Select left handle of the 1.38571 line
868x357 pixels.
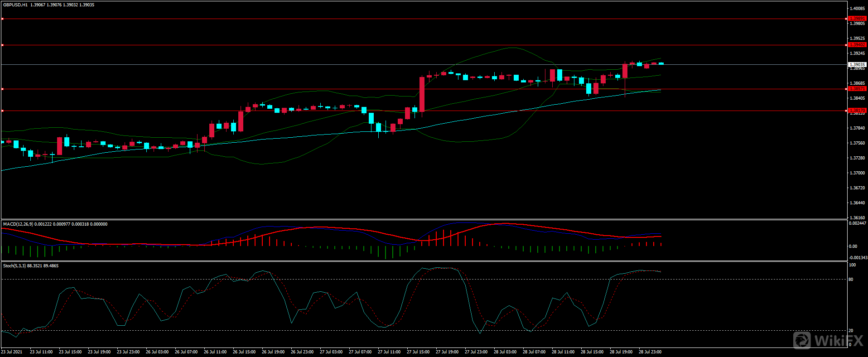2,89
